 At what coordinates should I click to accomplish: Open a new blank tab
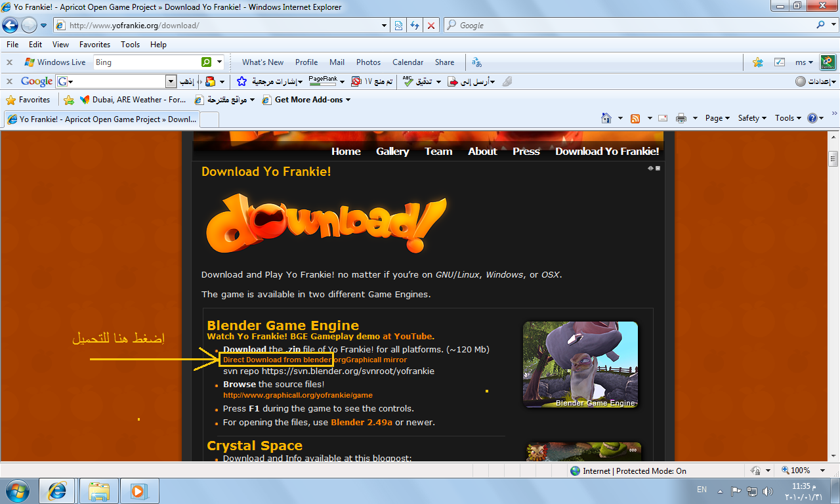(209, 119)
